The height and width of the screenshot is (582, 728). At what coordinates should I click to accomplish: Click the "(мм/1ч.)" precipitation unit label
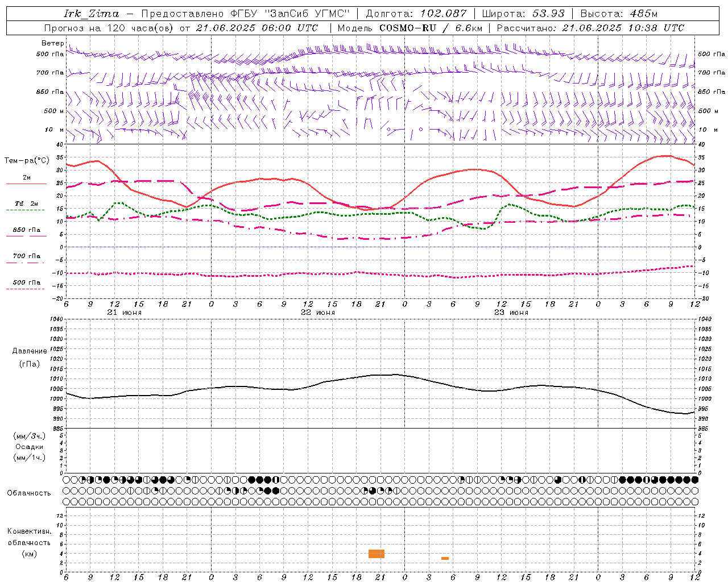tap(30, 458)
